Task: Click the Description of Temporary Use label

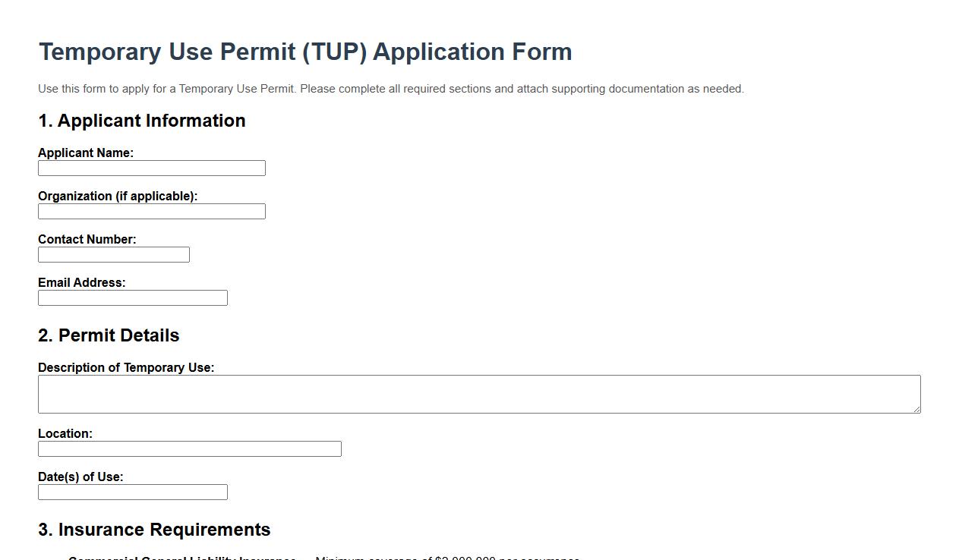Action: (126, 367)
